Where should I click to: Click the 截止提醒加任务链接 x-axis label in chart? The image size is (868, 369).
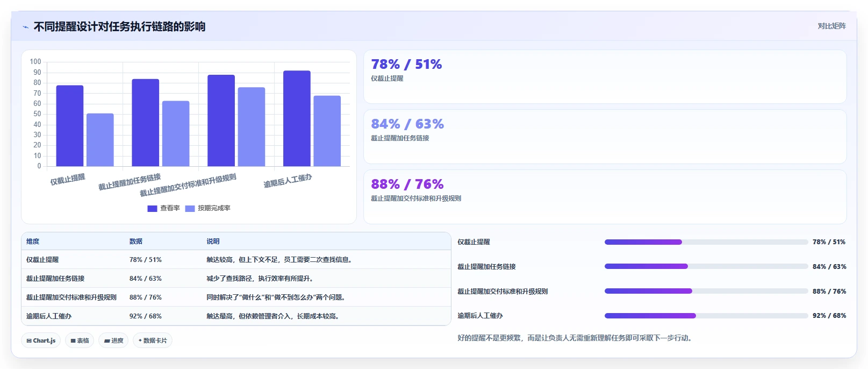130,182
